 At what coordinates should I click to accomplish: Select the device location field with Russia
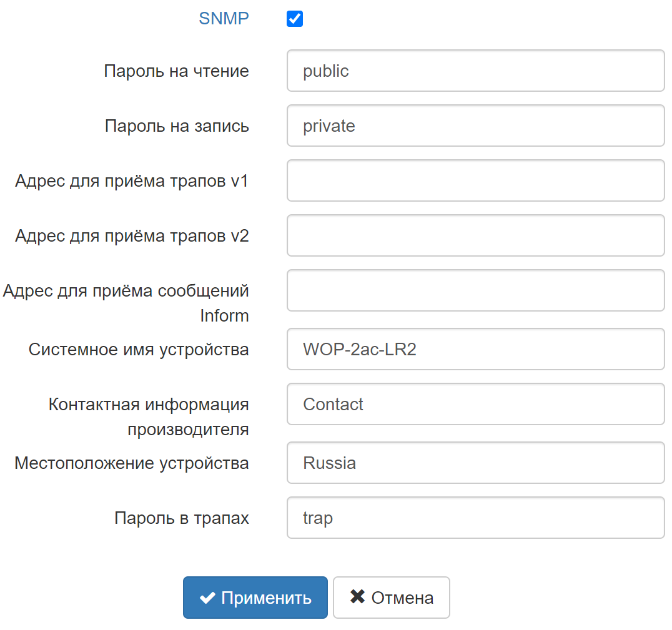[x=475, y=463]
